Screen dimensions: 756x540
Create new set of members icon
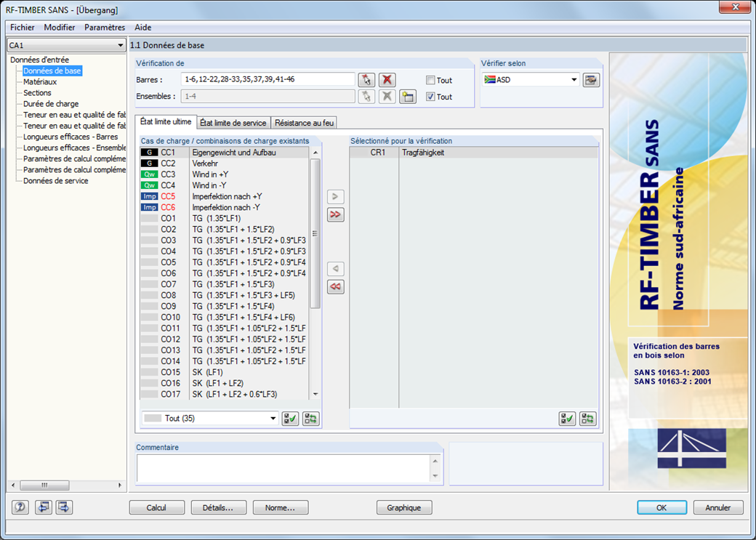408,97
